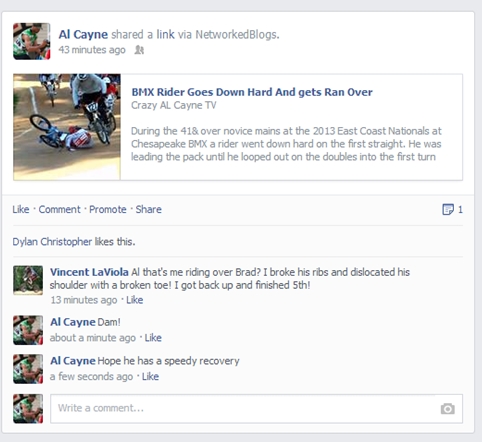Like the "Dam!" comment
Screen dimensions: 482x442
(x=153, y=338)
